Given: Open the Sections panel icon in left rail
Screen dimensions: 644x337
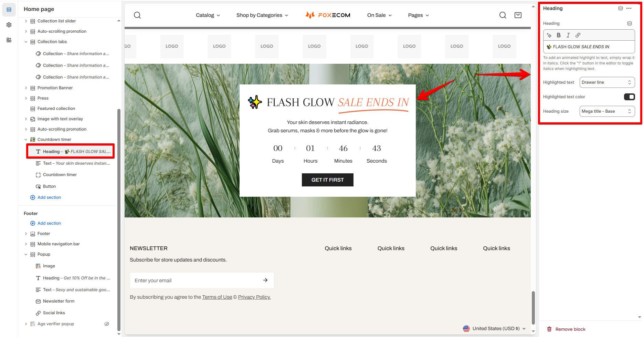Looking at the screenshot, I should point(9,10).
